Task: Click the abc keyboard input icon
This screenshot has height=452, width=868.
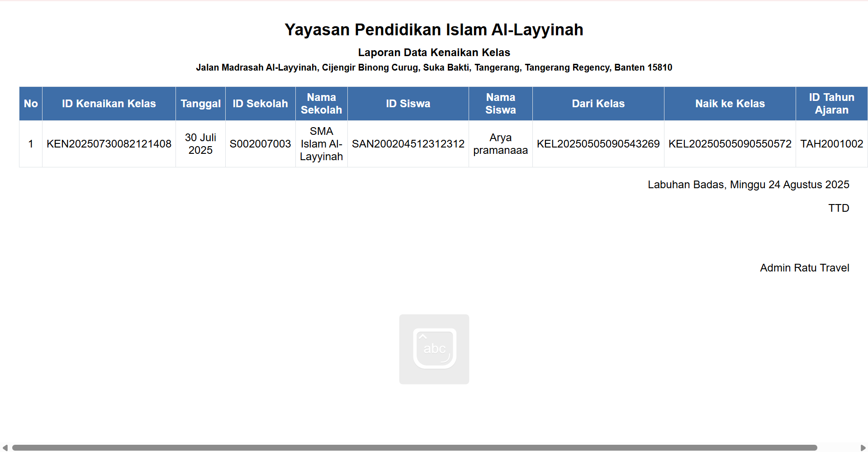Action: [434, 349]
